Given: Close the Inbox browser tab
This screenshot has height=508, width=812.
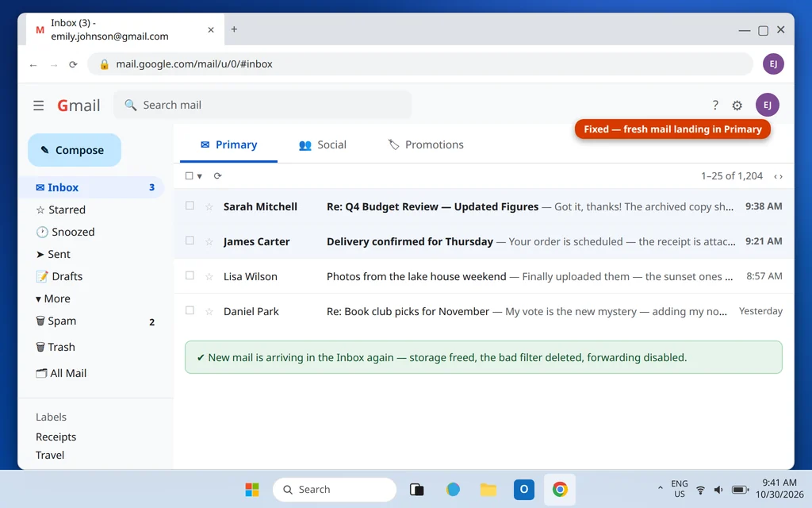Looking at the screenshot, I should tap(211, 30).
